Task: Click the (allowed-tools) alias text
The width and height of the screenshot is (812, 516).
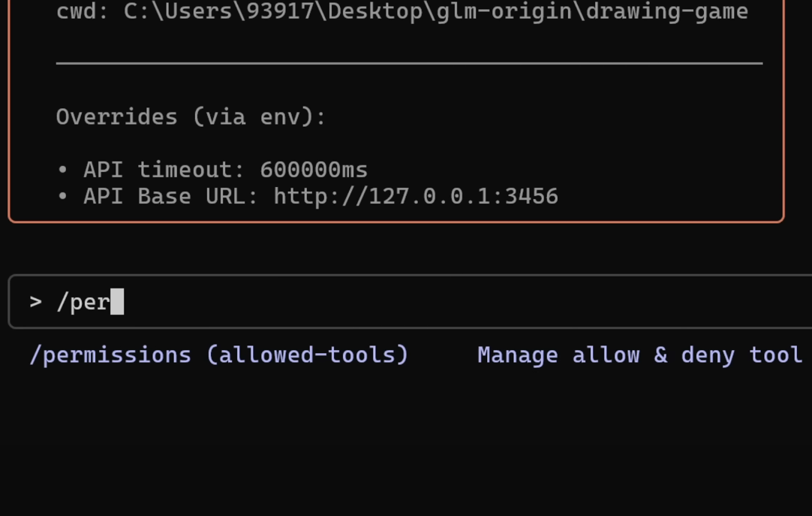Action: point(308,355)
